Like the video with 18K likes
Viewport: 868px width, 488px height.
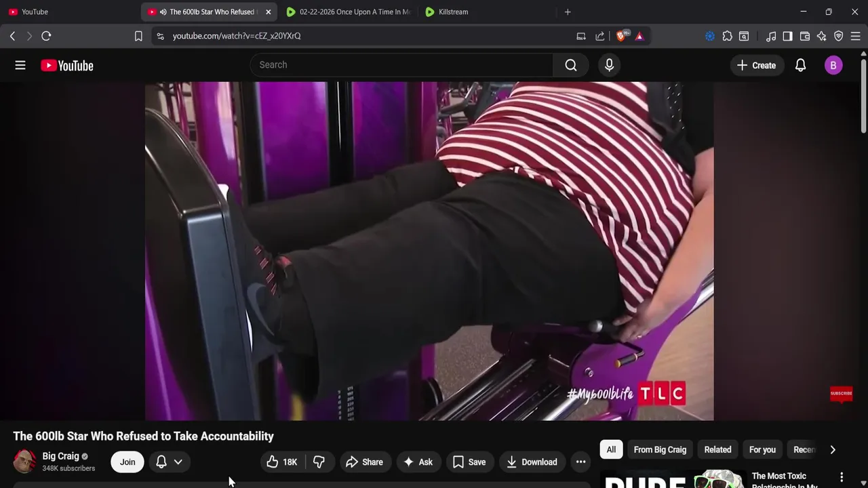(282, 462)
